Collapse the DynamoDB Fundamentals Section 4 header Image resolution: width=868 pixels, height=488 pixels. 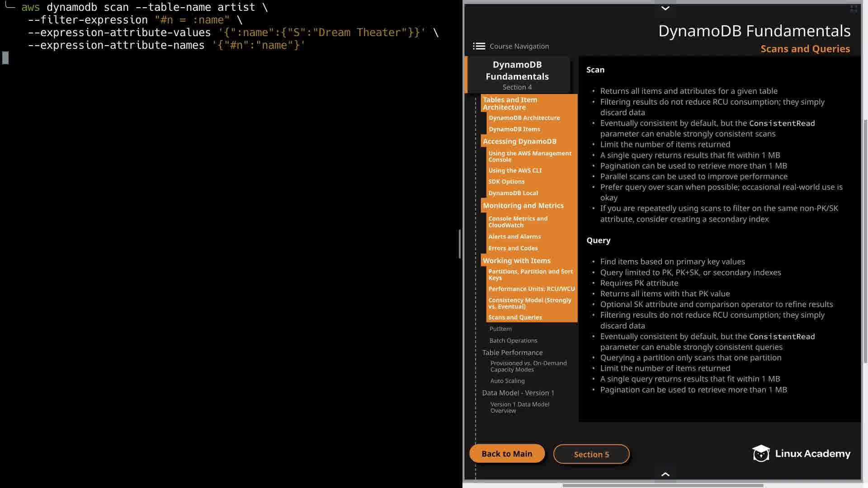517,75
